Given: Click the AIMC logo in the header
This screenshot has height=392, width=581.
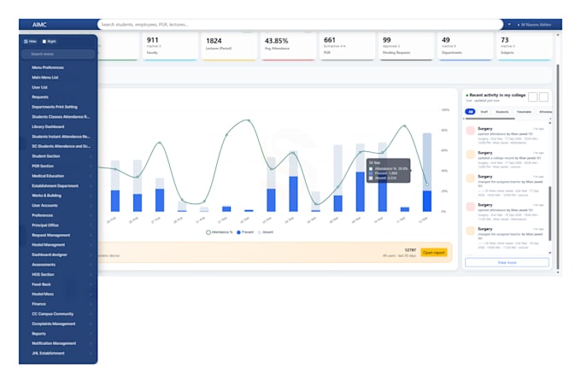Looking at the screenshot, I should 39,25.
